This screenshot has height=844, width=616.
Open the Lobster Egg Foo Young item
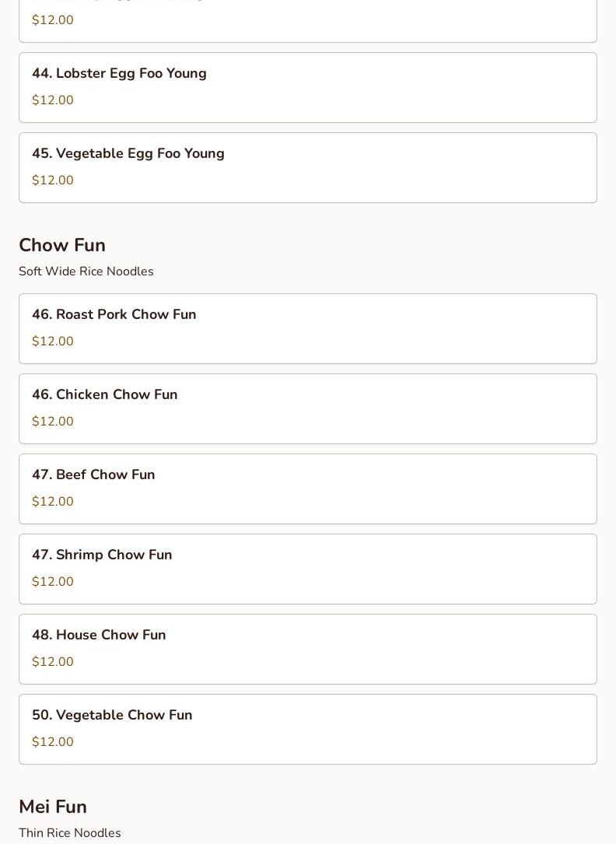pos(307,86)
